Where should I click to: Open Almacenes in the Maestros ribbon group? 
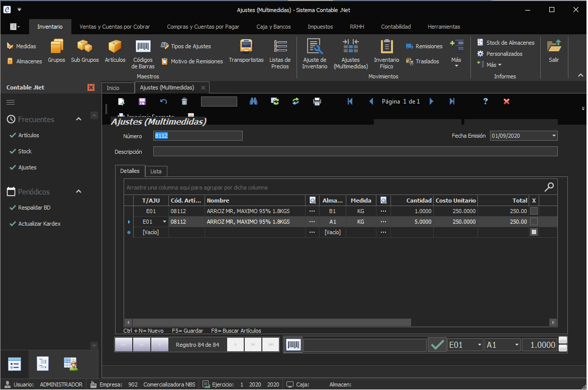click(x=25, y=61)
